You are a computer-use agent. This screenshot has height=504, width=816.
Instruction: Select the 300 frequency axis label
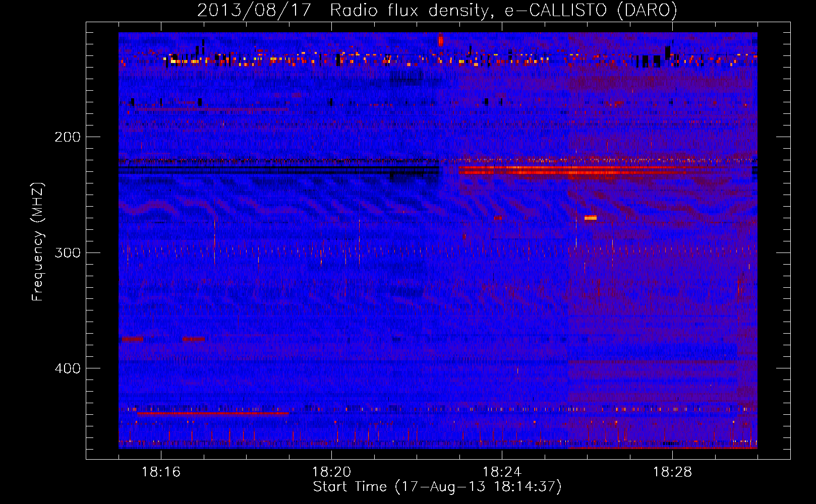(x=67, y=253)
